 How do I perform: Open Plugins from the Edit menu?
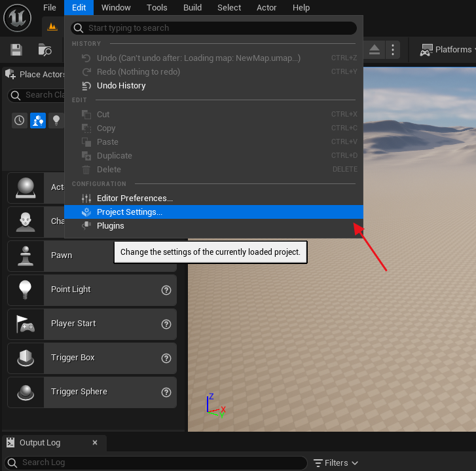(110, 226)
